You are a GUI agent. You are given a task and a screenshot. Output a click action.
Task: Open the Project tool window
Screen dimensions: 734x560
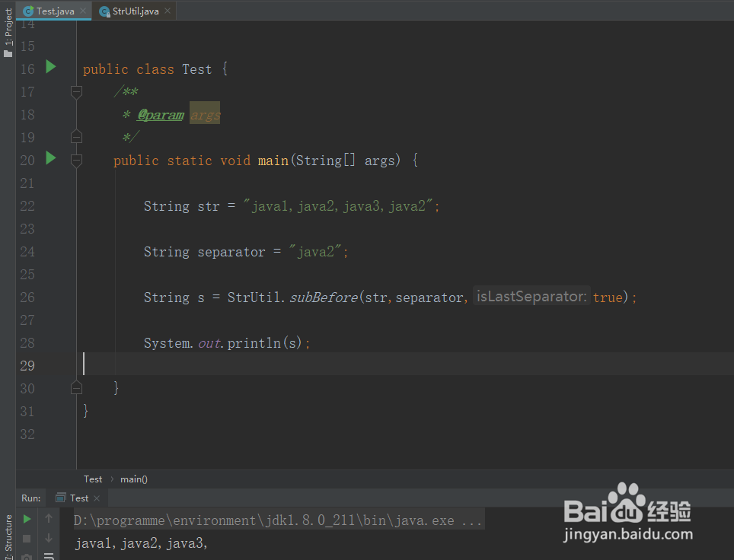click(x=8, y=32)
